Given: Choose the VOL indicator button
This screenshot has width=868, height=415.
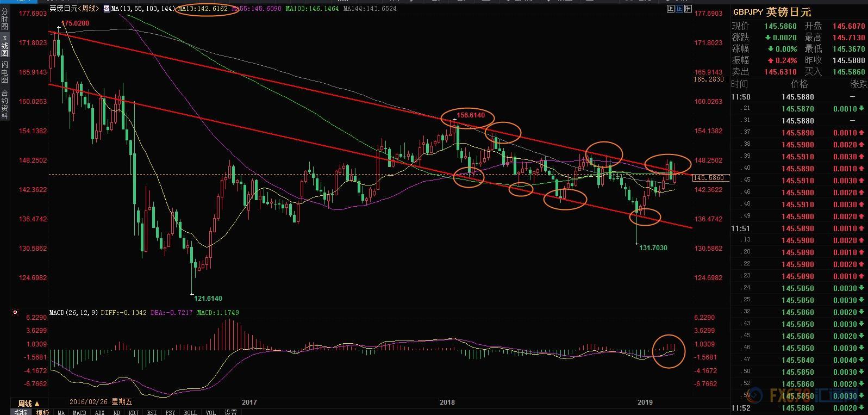Looking at the screenshot, I should coord(210,412).
